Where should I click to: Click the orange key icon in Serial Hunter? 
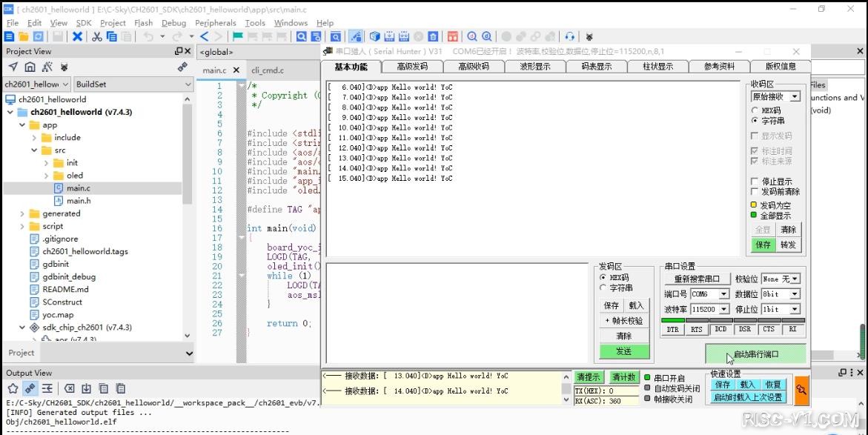801,389
